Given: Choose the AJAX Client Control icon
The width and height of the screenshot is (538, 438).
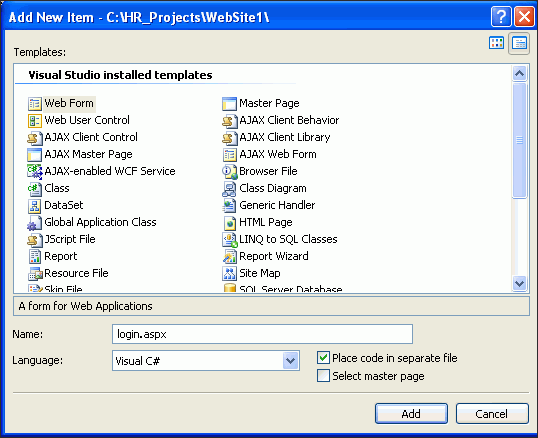Looking at the screenshot, I should pos(35,138).
